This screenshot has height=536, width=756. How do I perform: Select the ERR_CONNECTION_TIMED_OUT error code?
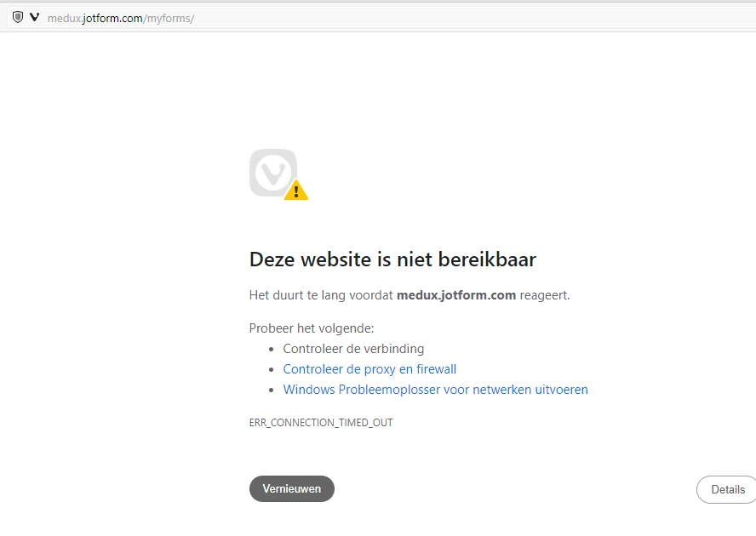pos(321,422)
